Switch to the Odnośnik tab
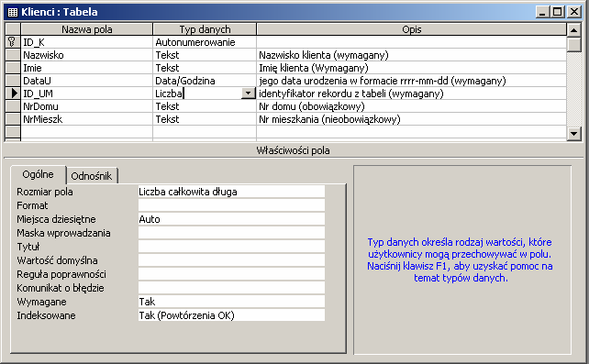This screenshot has width=589, height=364. [x=91, y=176]
